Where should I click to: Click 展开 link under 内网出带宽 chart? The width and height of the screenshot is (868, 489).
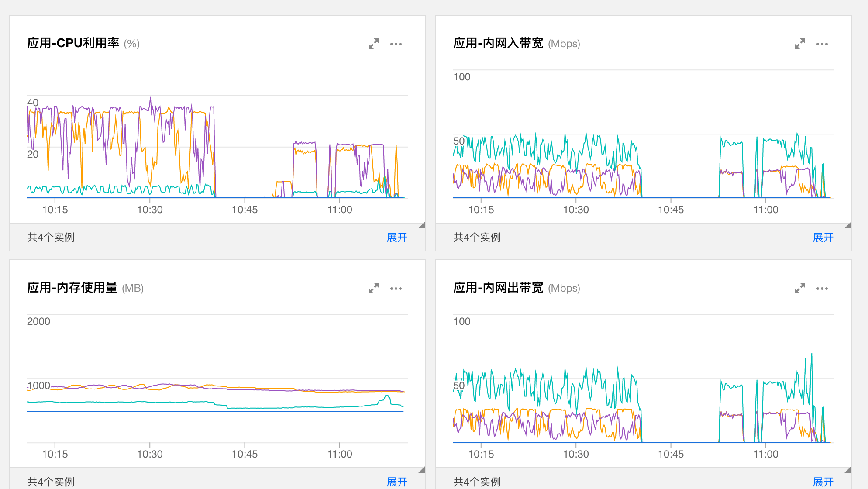coord(823,482)
